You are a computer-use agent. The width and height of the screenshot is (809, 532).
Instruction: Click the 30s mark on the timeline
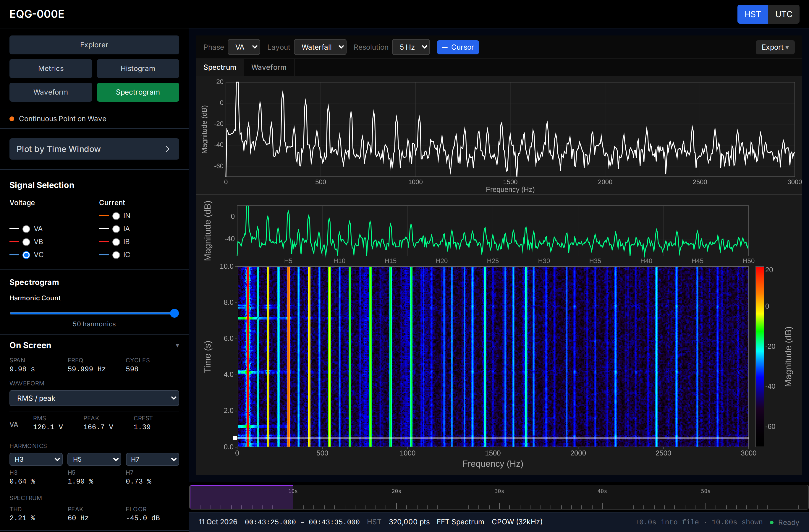coord(499,491)
